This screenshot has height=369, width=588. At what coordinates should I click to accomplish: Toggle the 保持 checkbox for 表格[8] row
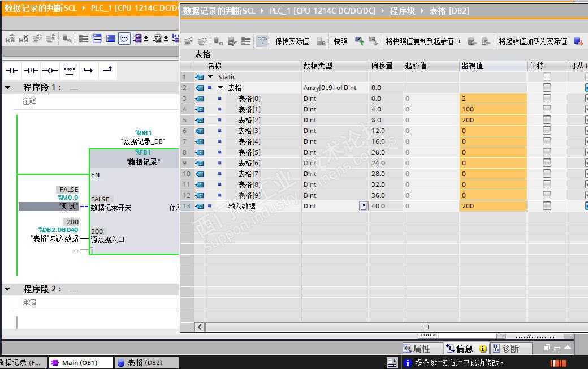tap(547, 184)
